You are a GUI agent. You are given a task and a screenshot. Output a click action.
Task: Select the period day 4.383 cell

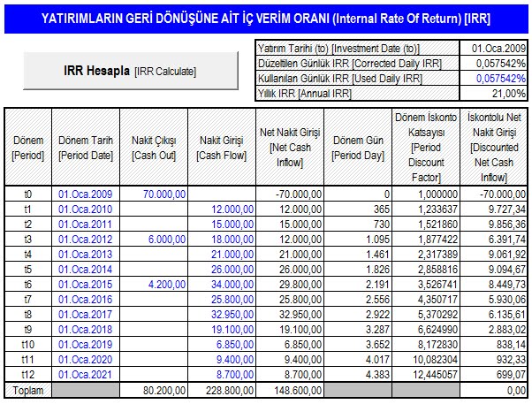click(361, 374)
